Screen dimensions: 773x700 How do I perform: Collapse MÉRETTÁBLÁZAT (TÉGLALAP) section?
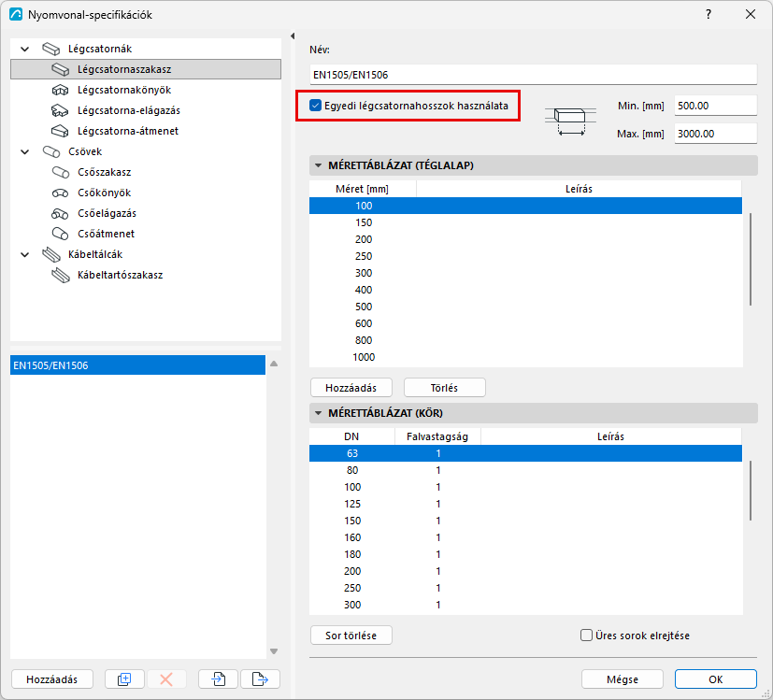pos(319,165)
